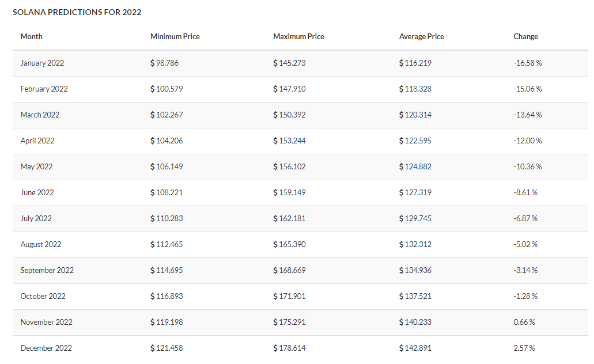Click the Average Price column header
This screenshot has width=594, height=364.
[x=422, y=37]
